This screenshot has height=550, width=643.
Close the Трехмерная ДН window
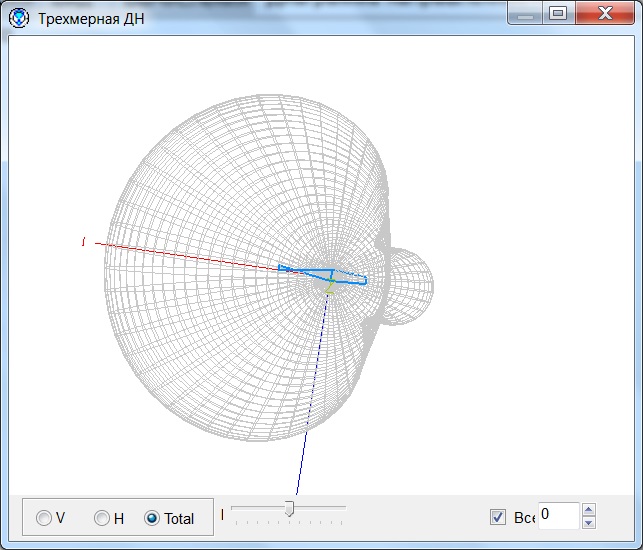click(x=605, y=14)
